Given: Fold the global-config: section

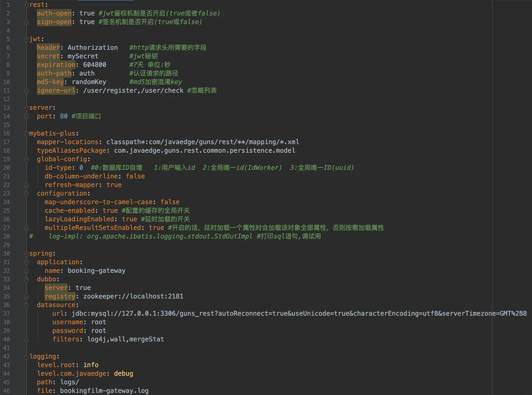Looking at the screenshot, I should tap(27, 159).
